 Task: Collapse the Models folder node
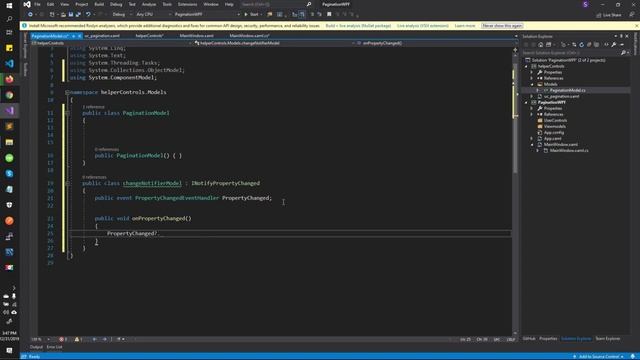[532, 84]
